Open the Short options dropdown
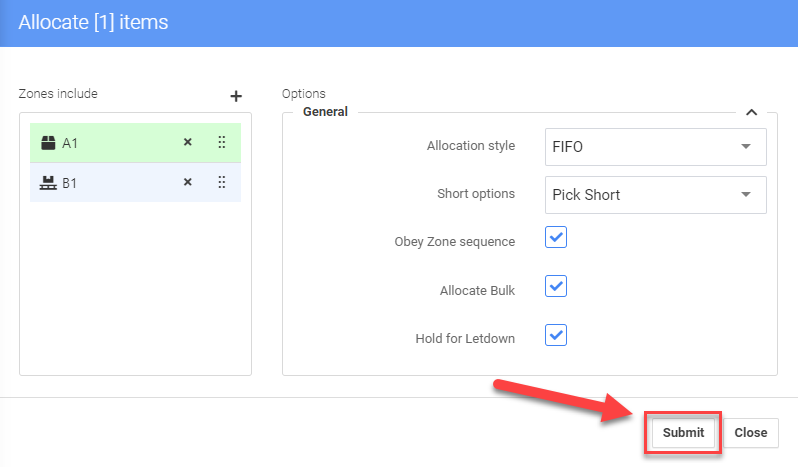Screen dimensions: 798x467 [655, 195]
